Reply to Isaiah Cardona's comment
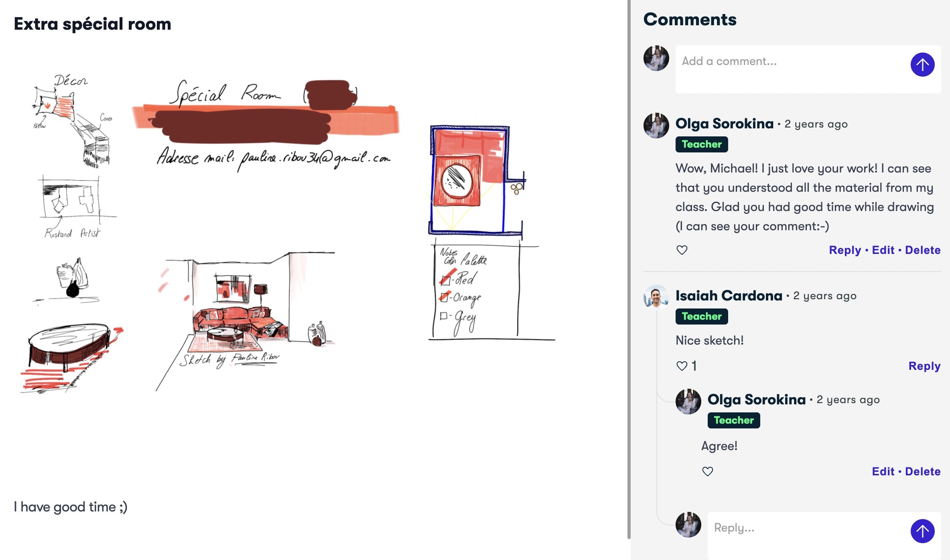The image size is (950, 560). click(x=924, y=366)
